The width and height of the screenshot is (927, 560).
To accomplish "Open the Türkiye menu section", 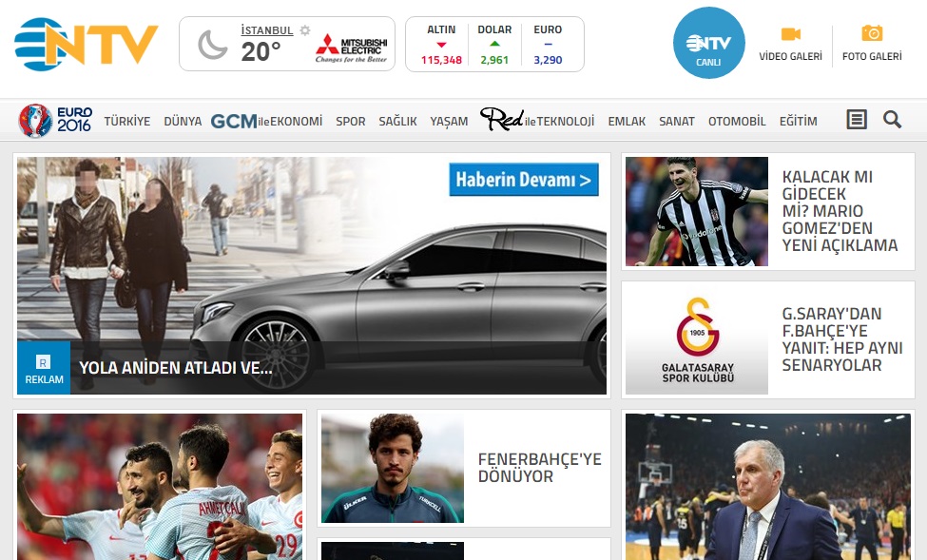I will [127, 122].
